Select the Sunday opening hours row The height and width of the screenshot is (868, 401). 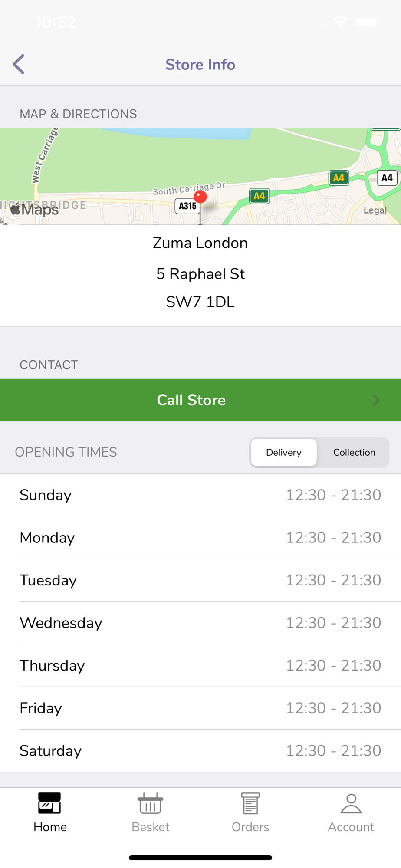200,495
